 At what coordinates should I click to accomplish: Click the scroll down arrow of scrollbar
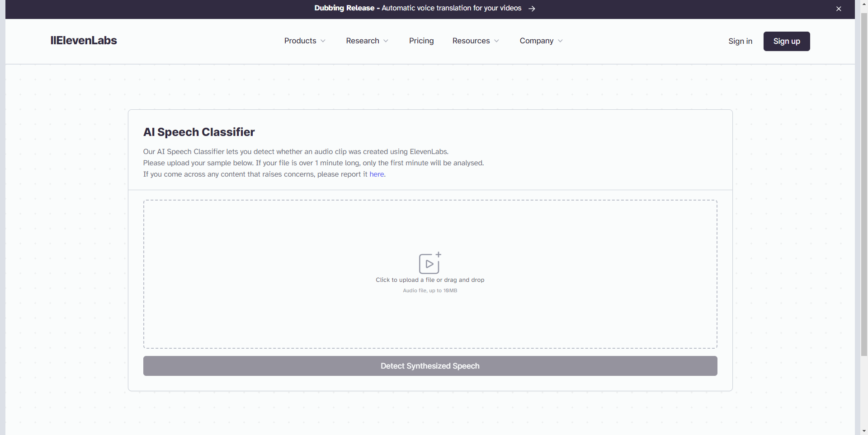864,431
